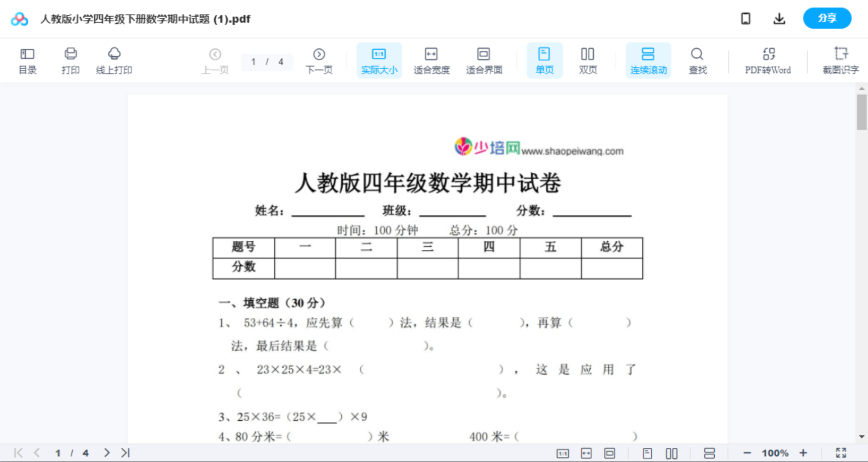
Task: Click the 线上打印 online print icon
Action: [x=114, y=60]
